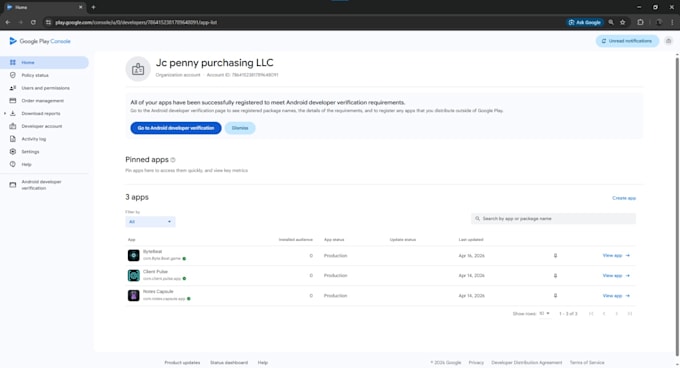
Task: Bookmark this page with the star icon
Action: click(623, 22)
